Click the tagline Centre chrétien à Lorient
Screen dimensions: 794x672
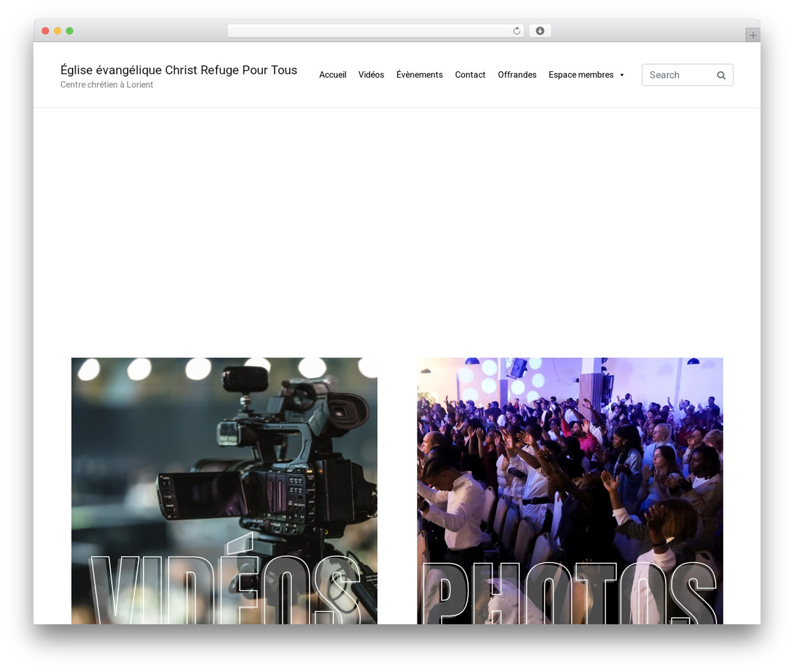107,85
